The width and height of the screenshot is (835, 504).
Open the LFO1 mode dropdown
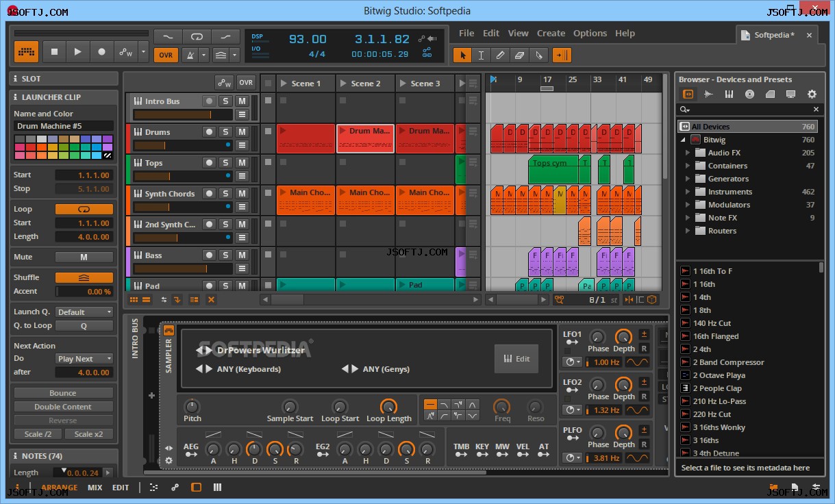point(572,362)
